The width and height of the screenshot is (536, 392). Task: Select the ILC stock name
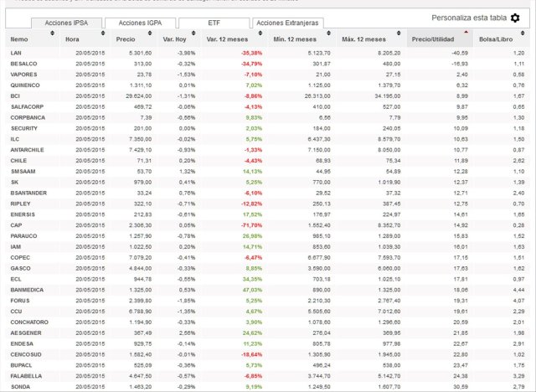pos(15,139)
